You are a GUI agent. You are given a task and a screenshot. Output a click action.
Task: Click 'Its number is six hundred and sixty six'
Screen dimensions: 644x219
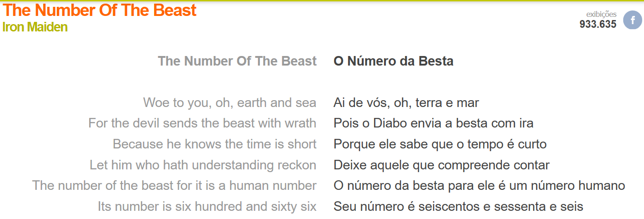207,206
